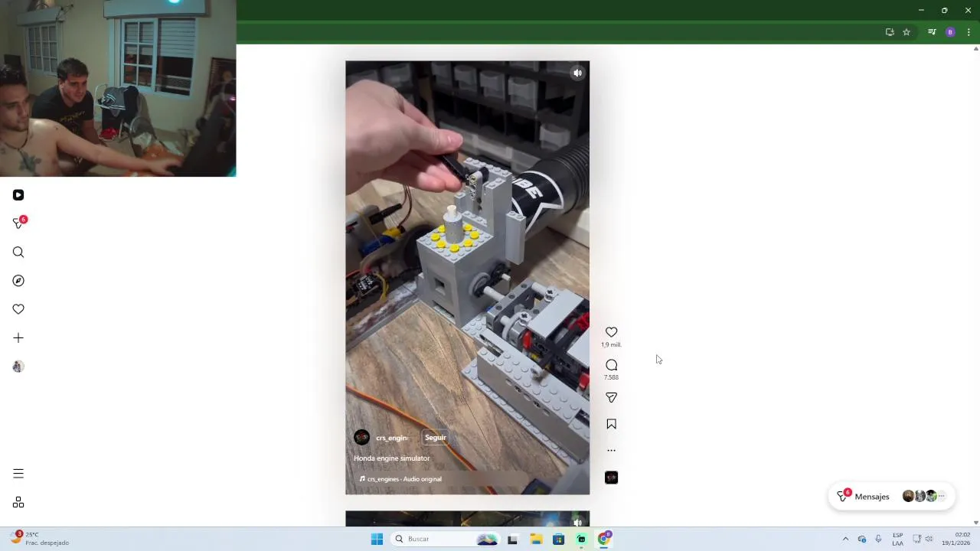
Task: Open Chrome media controls icon
Action: [932, 32]
